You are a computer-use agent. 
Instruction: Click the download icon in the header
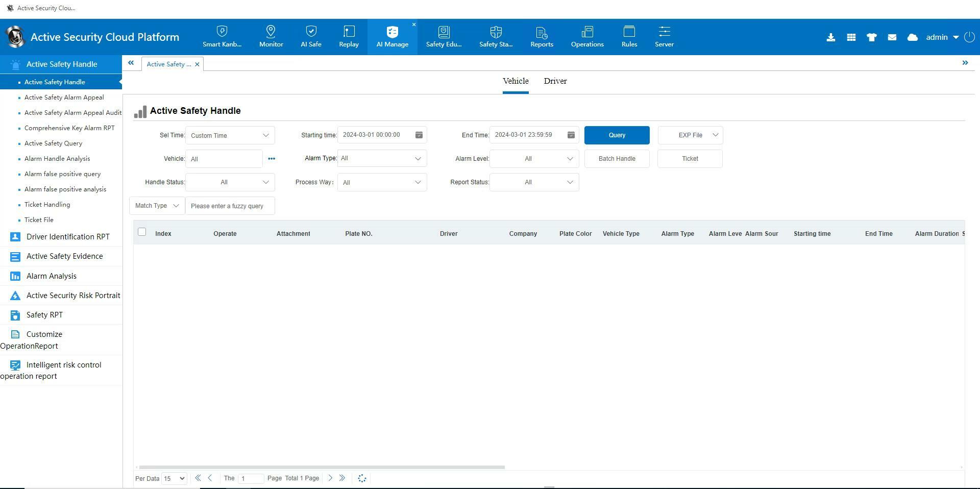coord(830,37)
